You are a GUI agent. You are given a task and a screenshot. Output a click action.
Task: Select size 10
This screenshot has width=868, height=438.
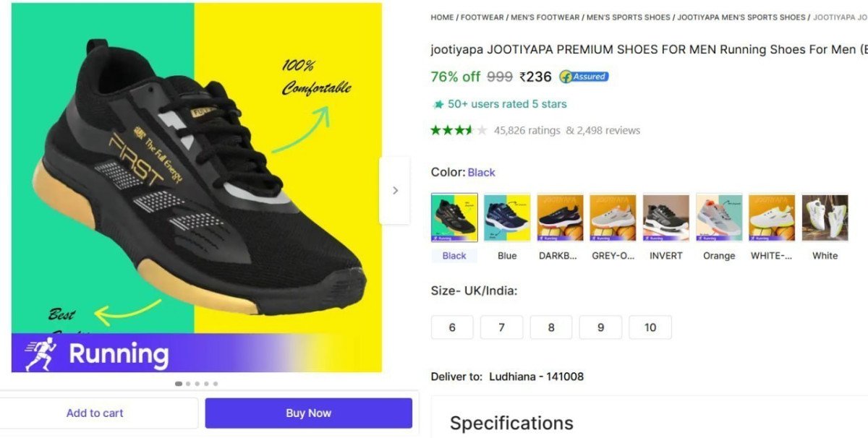(x=650, y=327)
